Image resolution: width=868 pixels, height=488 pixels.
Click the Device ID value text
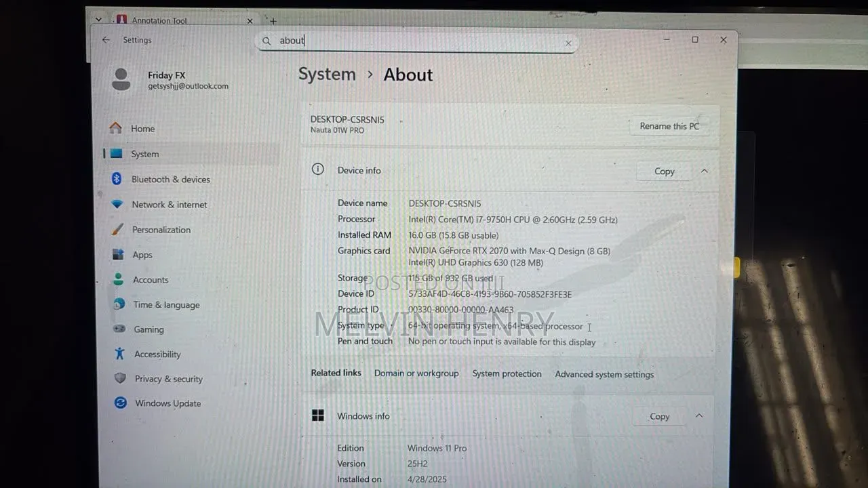490,294
